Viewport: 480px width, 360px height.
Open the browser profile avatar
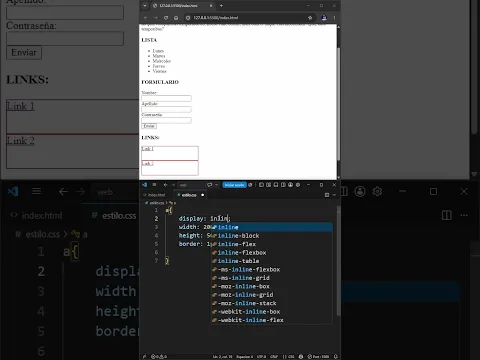[324, 18]
